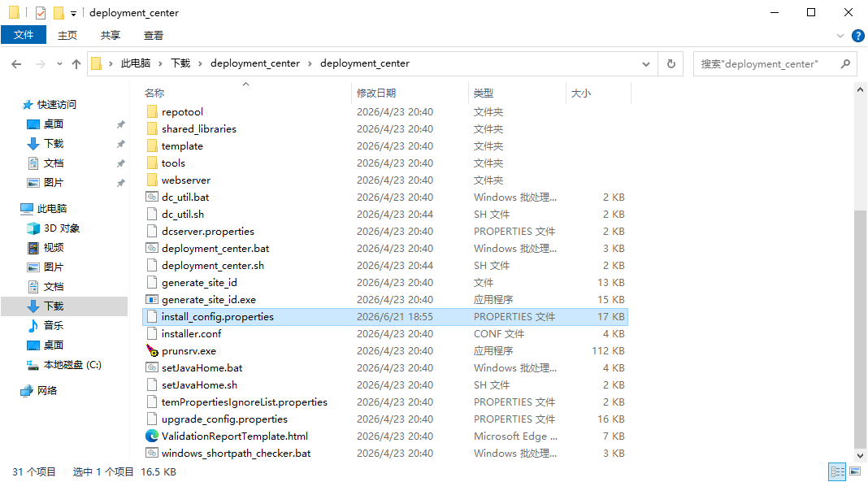868x482 pixels.
Task: Select the shared_libraries folder icon
Action: tap(152, 129)
